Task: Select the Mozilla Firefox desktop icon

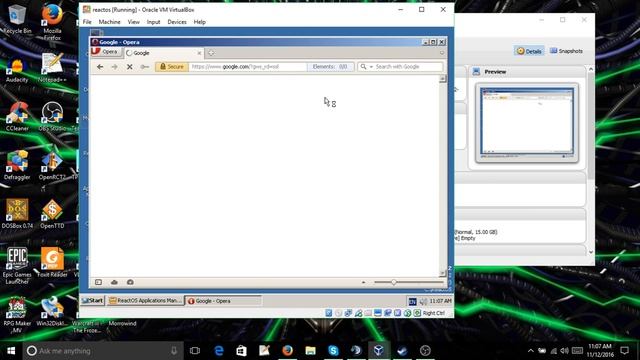Action: coord(52,21)
